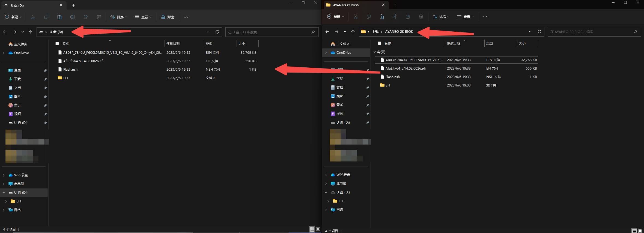Image resolution: width=644 pixels, height=233 pixels.
Task: Go back in the U盘 (D:) window
Action: (x=5, y=32)
